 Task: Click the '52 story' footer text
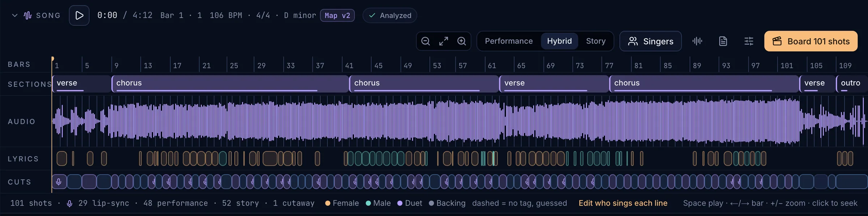click(x=241, y=203)
